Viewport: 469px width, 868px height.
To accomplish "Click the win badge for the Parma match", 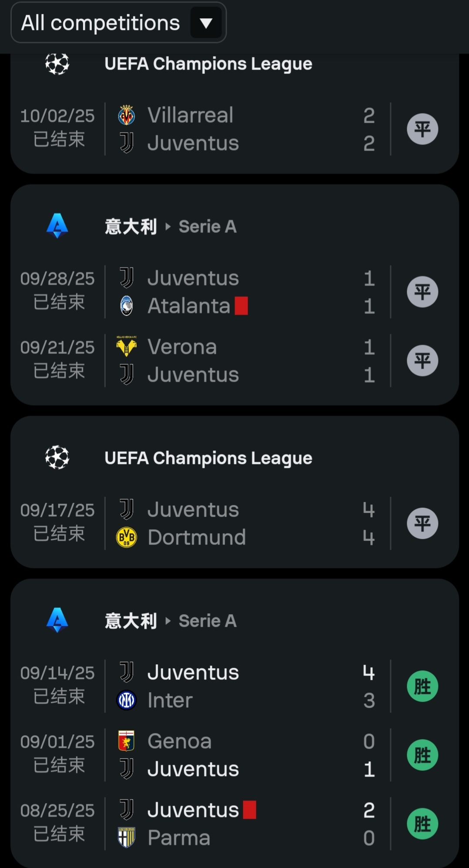I will [422, 824].
